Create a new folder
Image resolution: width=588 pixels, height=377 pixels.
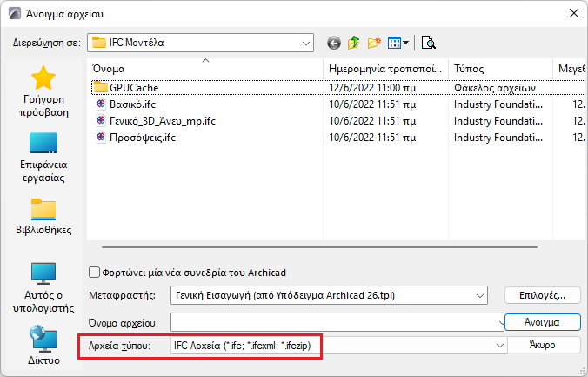point(373,43)
